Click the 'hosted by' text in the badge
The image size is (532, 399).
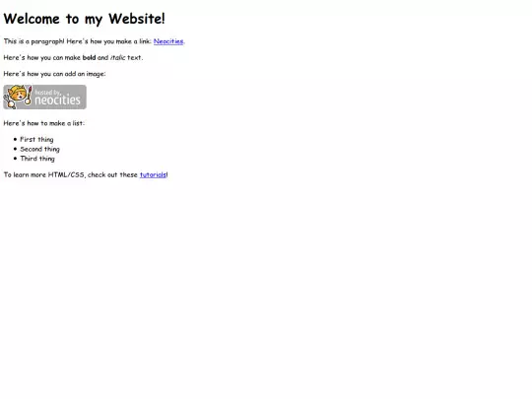[x=47, y=92]
